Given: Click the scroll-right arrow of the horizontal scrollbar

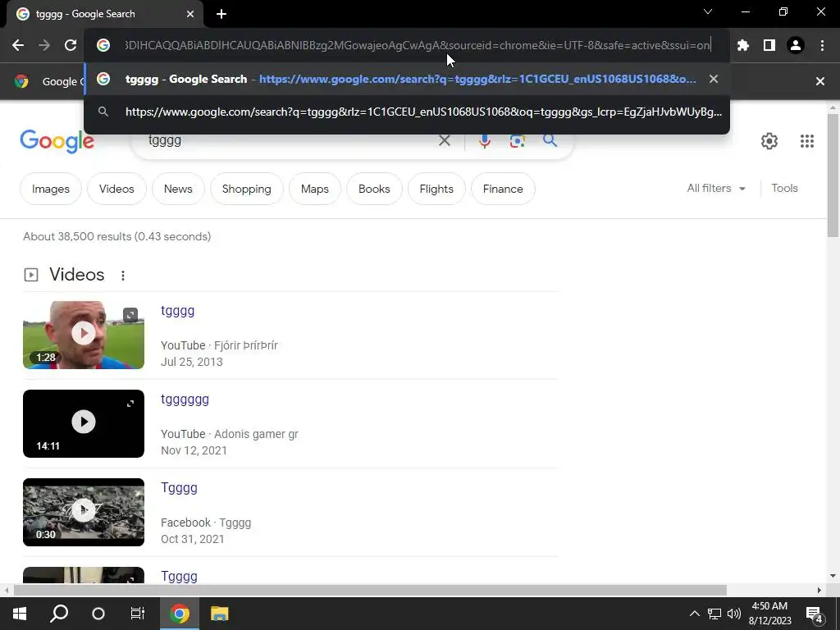Looking at the screenshot, I should click(x=819, y=590).
